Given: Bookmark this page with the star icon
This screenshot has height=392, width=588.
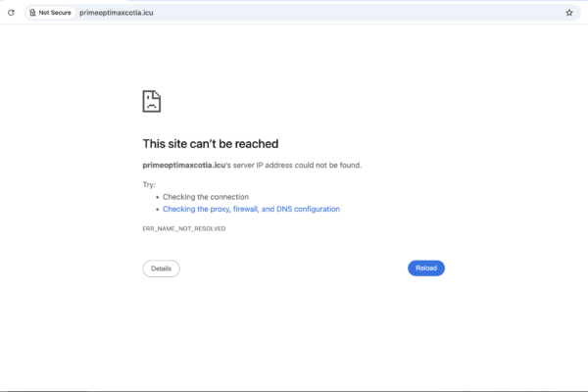Looking at the screenshot, I should pyautogui.click(x=569, y=13).
